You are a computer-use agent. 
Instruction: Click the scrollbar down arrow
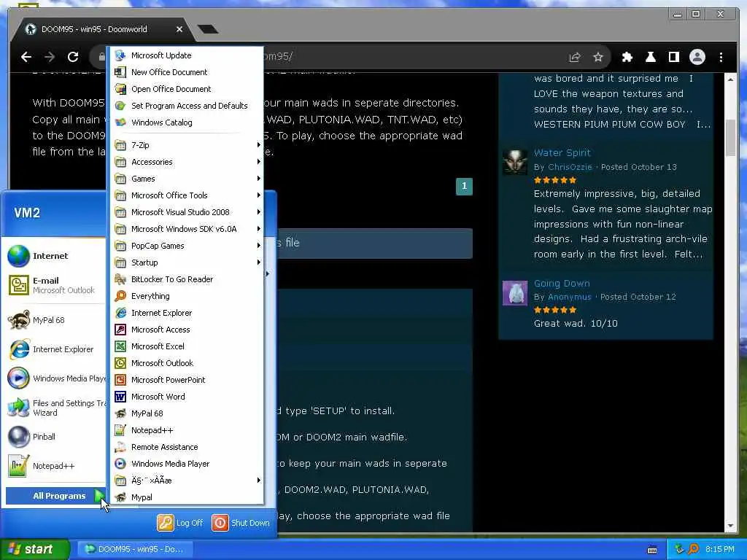tap(731, 526)
